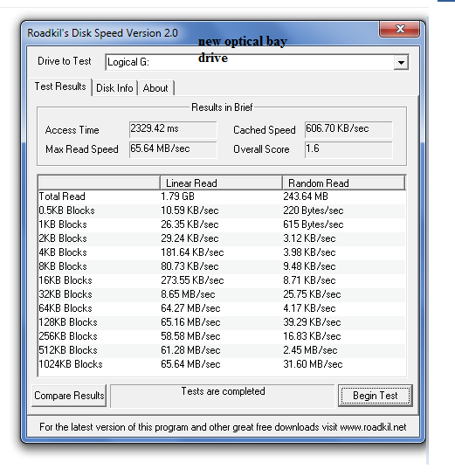Click the Logical G: drive selection text
455x476 pixels.
(128, 62)
